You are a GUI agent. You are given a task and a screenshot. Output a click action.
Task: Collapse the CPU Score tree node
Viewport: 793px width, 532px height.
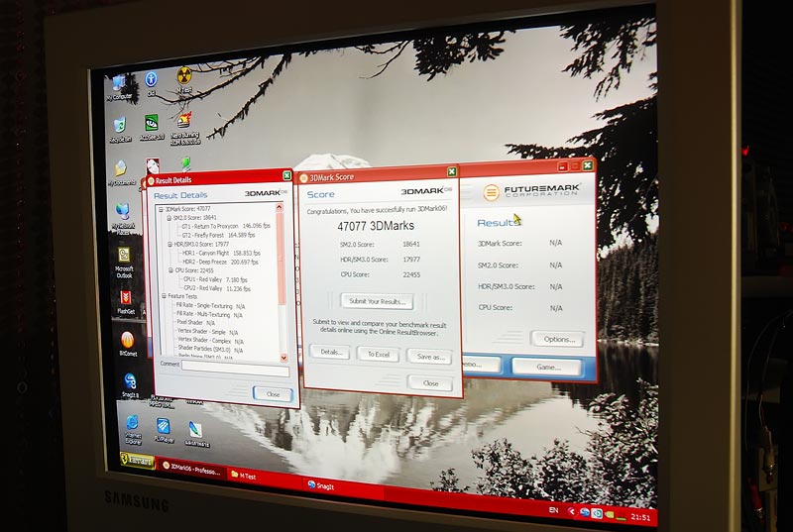pyautogui.click(x=170, y=270)
